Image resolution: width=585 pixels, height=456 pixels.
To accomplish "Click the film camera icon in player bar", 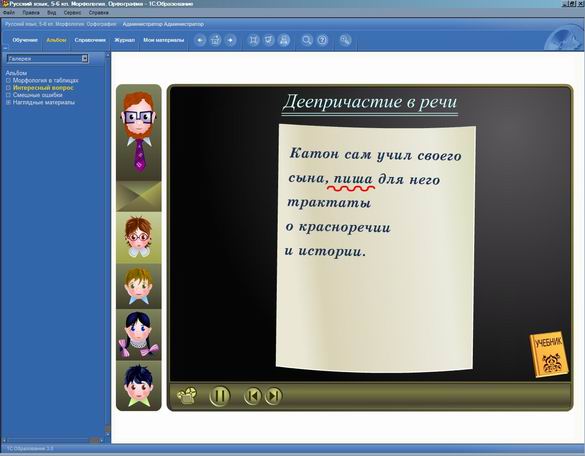I will 187,396.
